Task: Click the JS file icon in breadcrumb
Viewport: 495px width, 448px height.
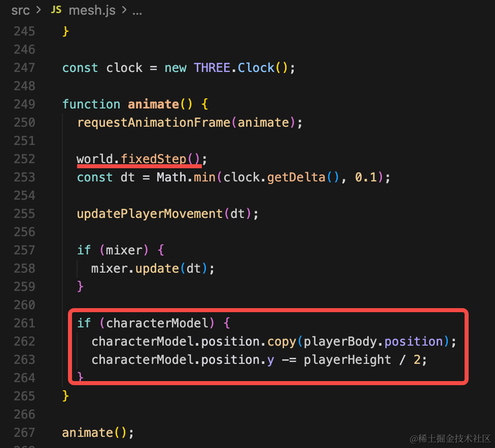Action: pyautogui.click(x=56, y=10)
